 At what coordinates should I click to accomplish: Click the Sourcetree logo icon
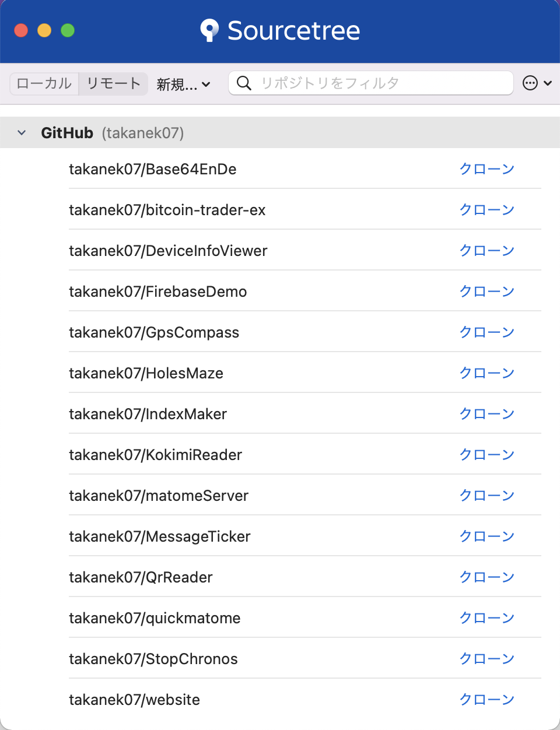point(210,30)
